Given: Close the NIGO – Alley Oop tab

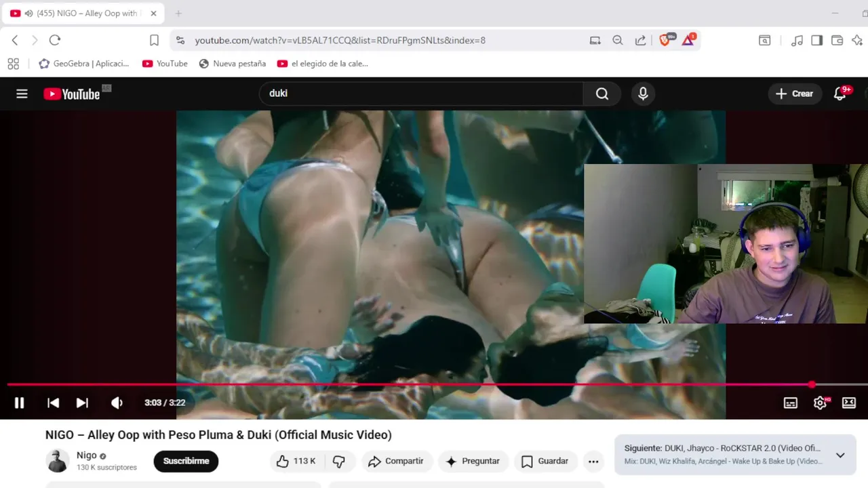Looking at the screenshot, I should tap(153, 14).
